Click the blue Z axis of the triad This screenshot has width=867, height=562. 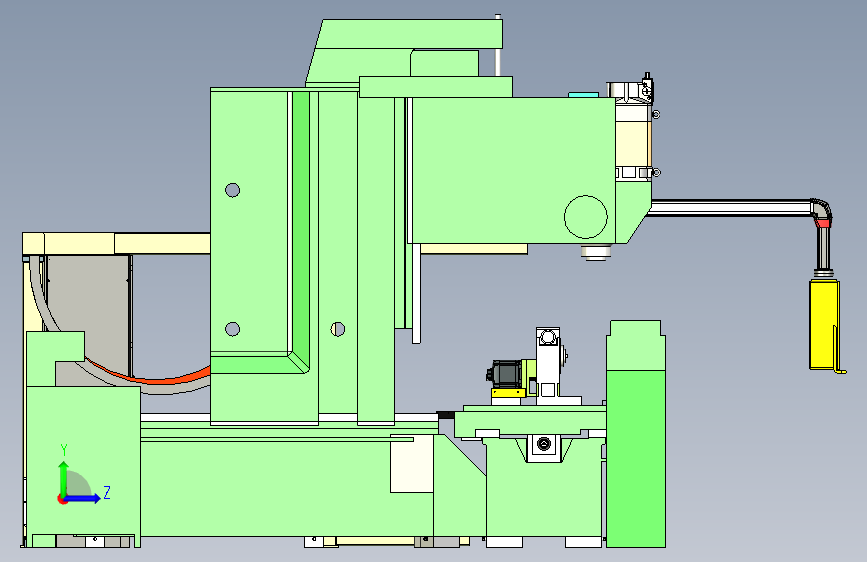[83, 498]
